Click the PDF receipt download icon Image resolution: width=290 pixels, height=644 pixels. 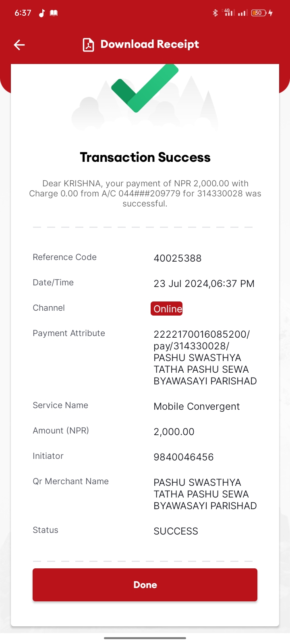point(88,45)
